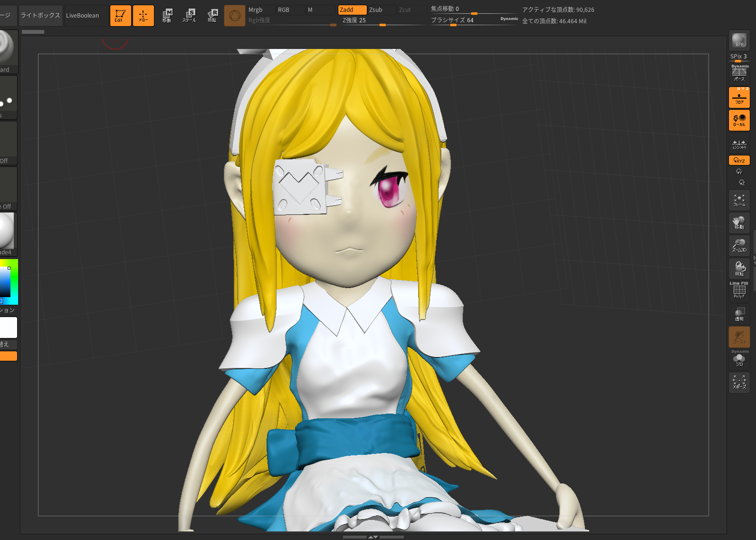Screen dimensions: 756x540
Task: Click the active points count text
Action: 558,10
